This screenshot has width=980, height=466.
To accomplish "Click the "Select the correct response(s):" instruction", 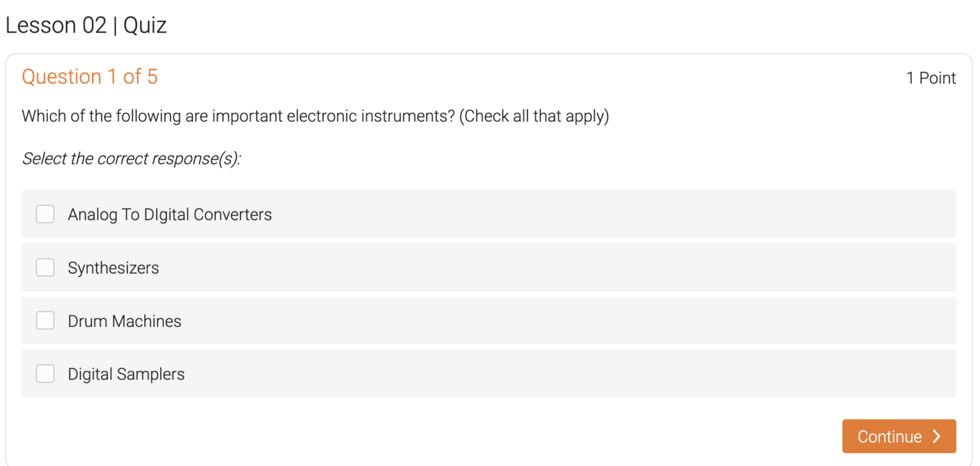I will pyautogui.click(x=131, y=159).
